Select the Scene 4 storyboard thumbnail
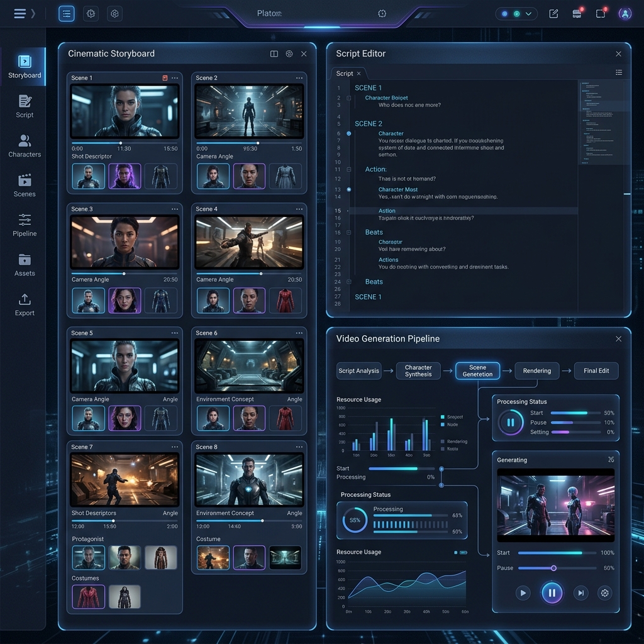The image size is (644, 644). tap(249, 242)
